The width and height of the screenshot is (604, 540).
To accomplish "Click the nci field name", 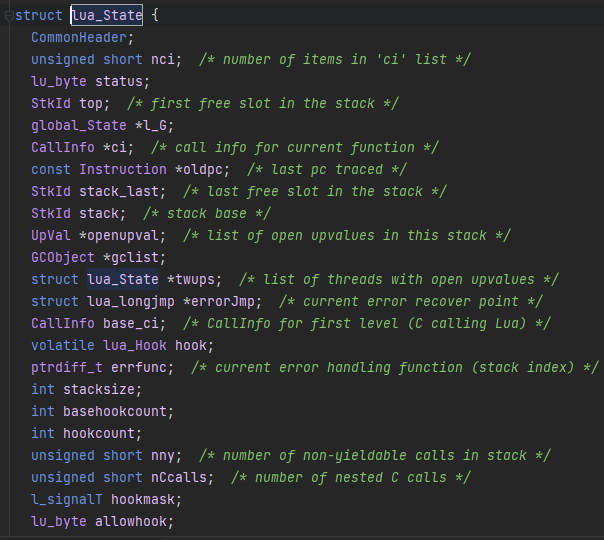I will 163,60.
